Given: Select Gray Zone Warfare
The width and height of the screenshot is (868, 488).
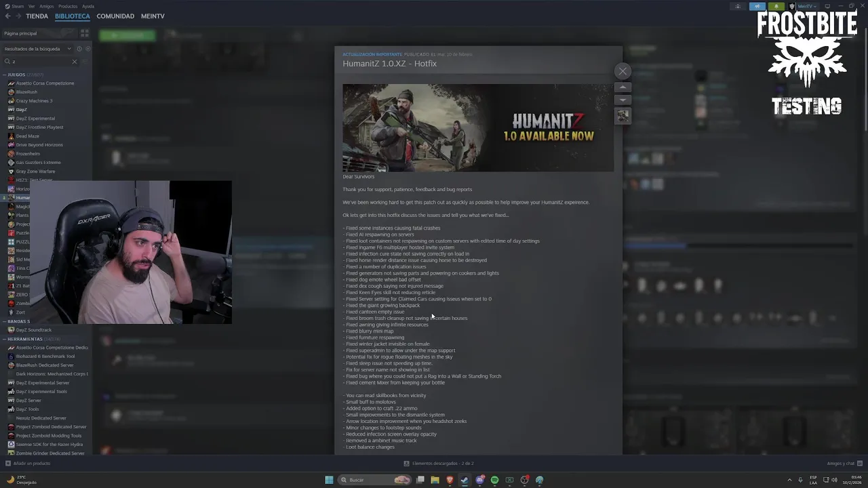Looking at the screenshot, I should [35, 171].
